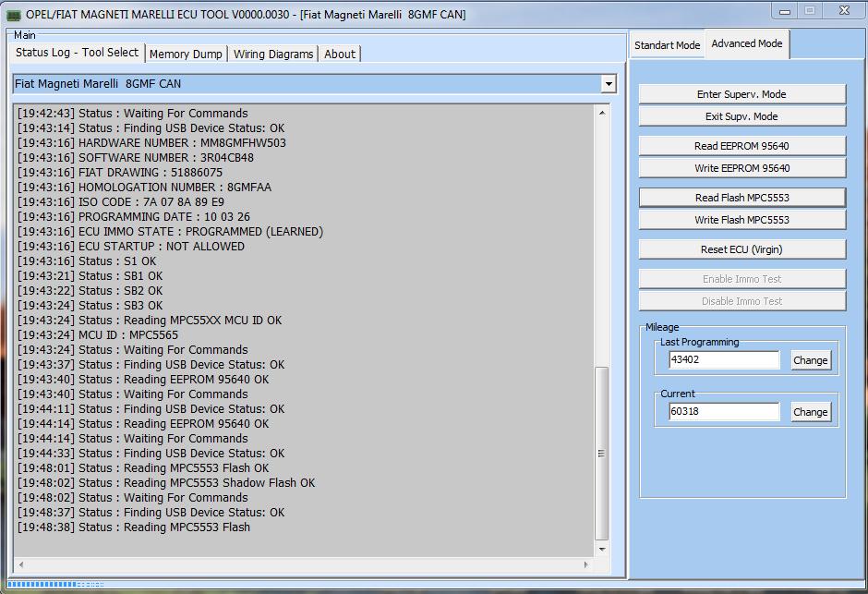
Task: Select the Status : SB1 OK log line
Action: click(90, 275)
